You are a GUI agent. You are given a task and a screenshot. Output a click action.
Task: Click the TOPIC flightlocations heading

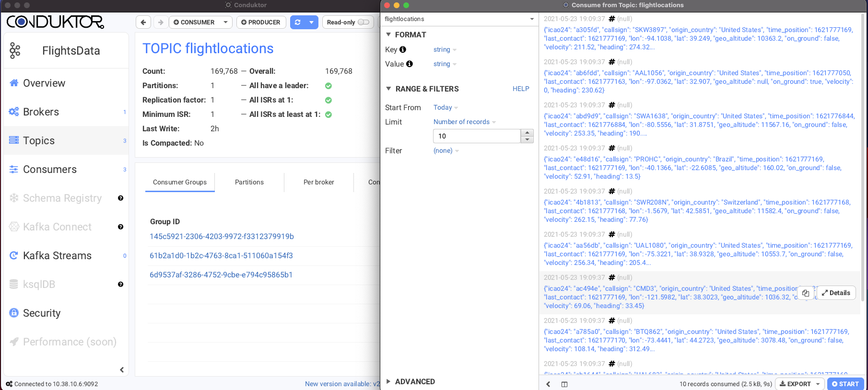(x=208, y=48)
